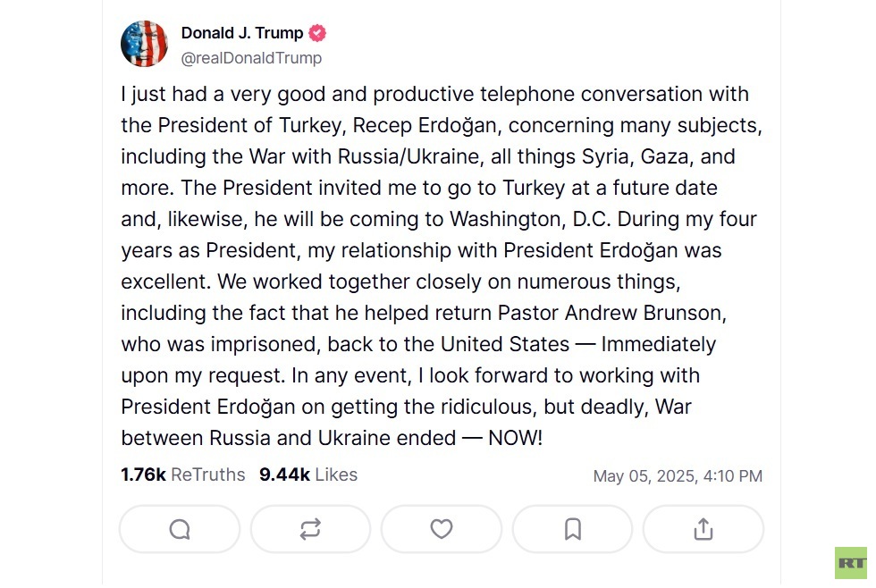
Task: View the 1.76k ReTruths list
Action: (x=182, y=475)
